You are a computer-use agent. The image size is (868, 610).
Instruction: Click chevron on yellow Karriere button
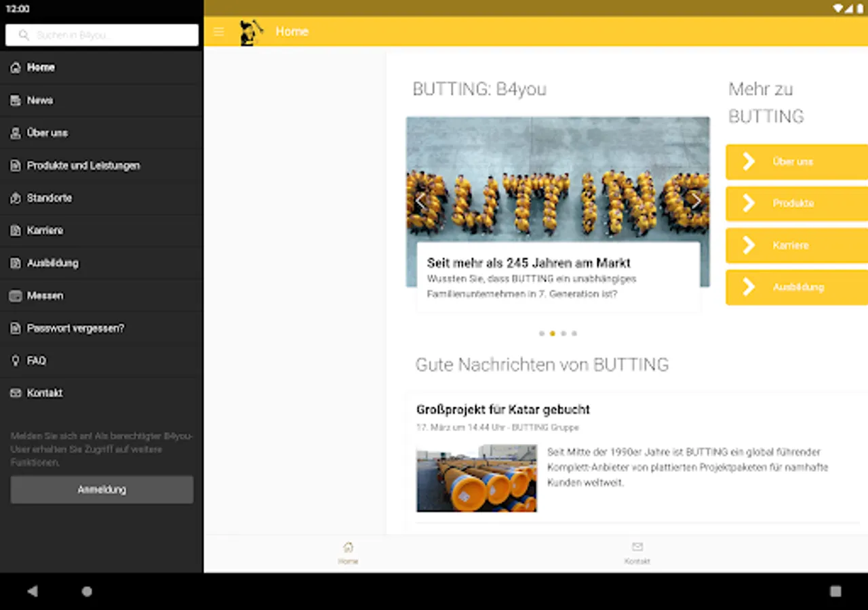(x=749, y=245)
